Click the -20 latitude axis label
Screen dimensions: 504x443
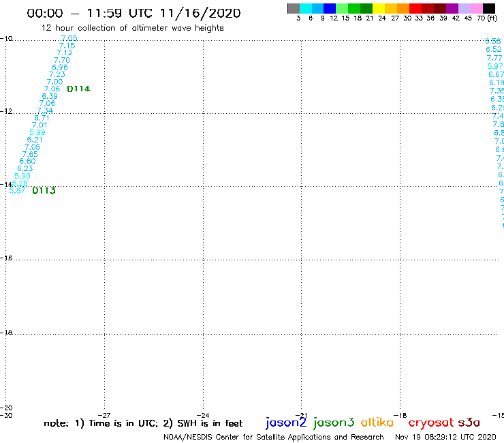tap(6, 408)
